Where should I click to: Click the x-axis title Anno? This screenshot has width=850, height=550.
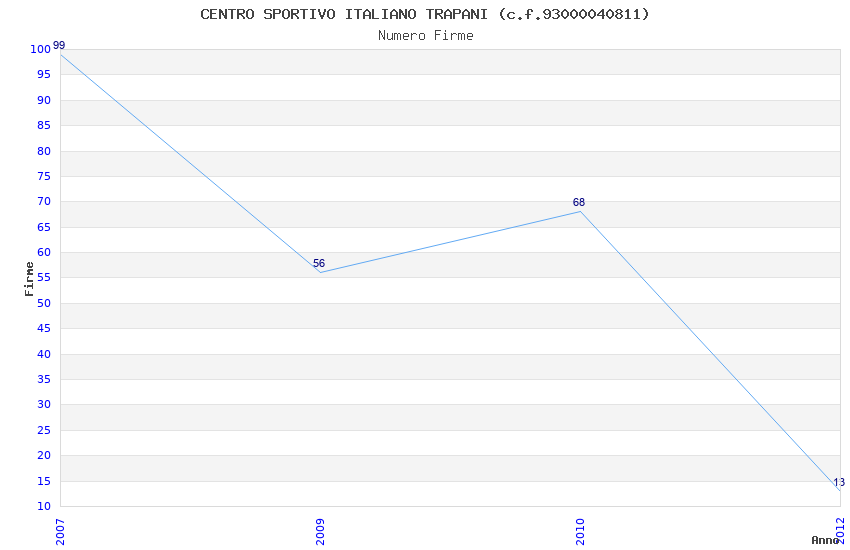825,540
